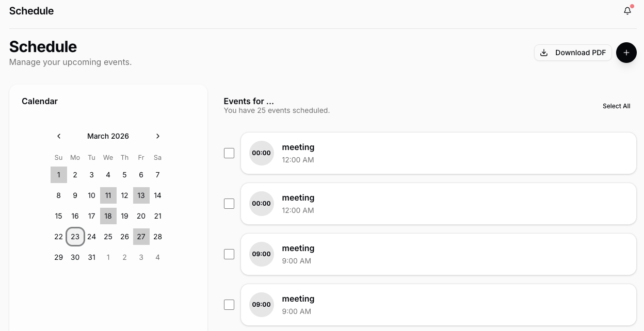The image size is (644, 331).
Task: Click the download icon on Download PDF
Action: (544, 53)
